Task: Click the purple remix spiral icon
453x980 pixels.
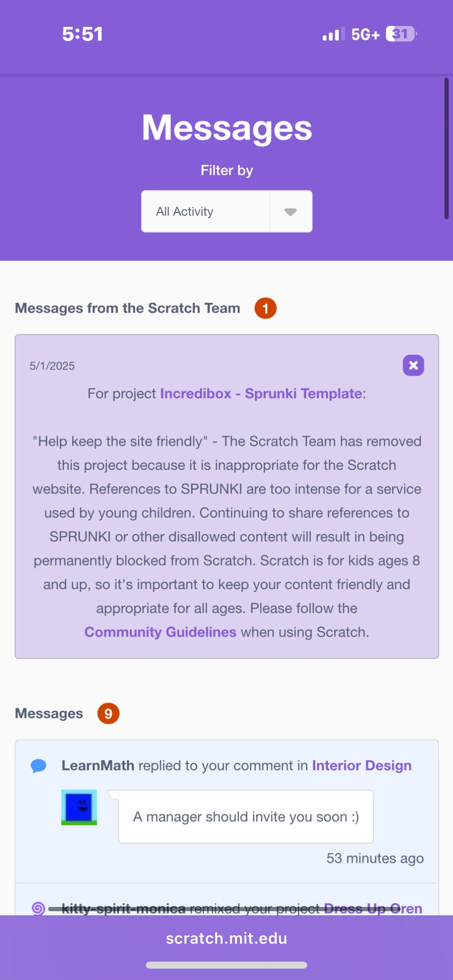Action: (38, 908)
